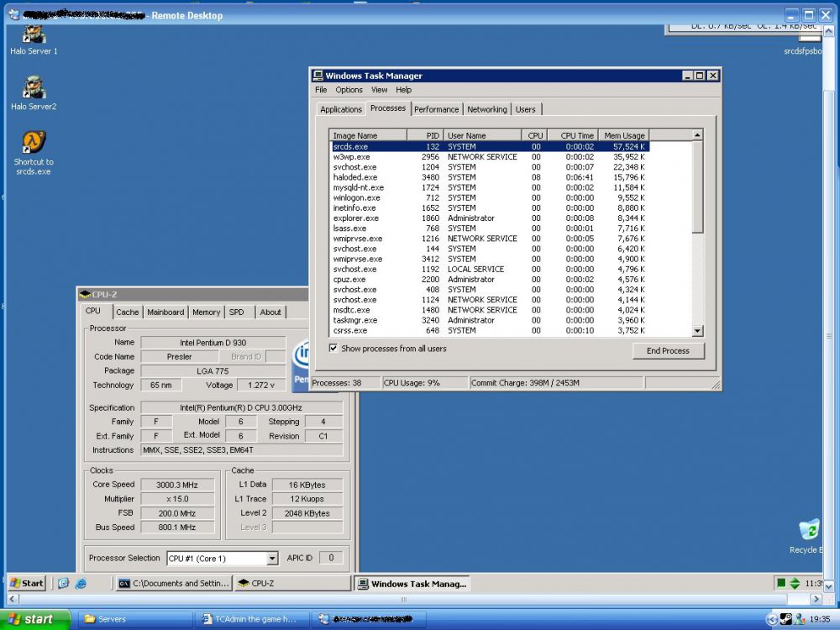Open the Halo Server2 desktop icon
840x630 pixels.
(34, 87)
